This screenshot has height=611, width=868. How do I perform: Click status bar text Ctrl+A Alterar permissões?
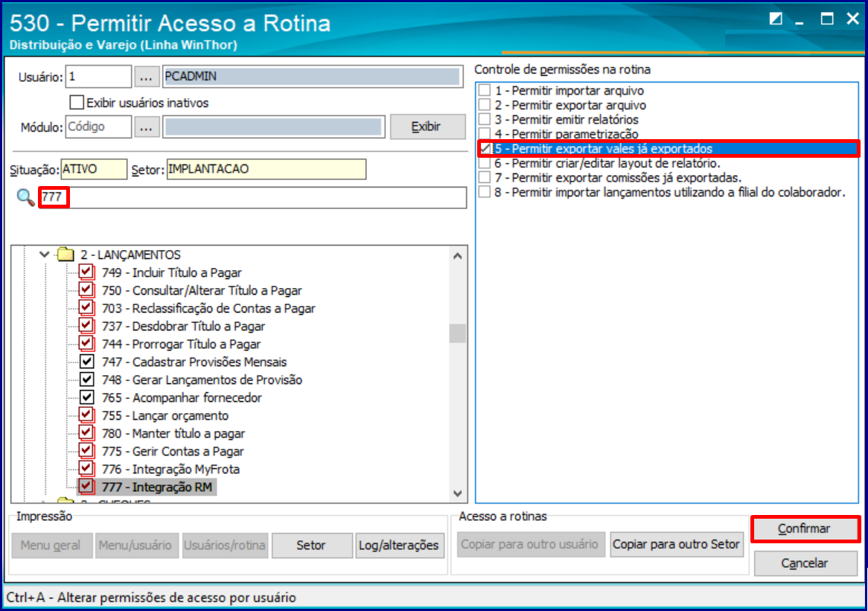point(151,598)
